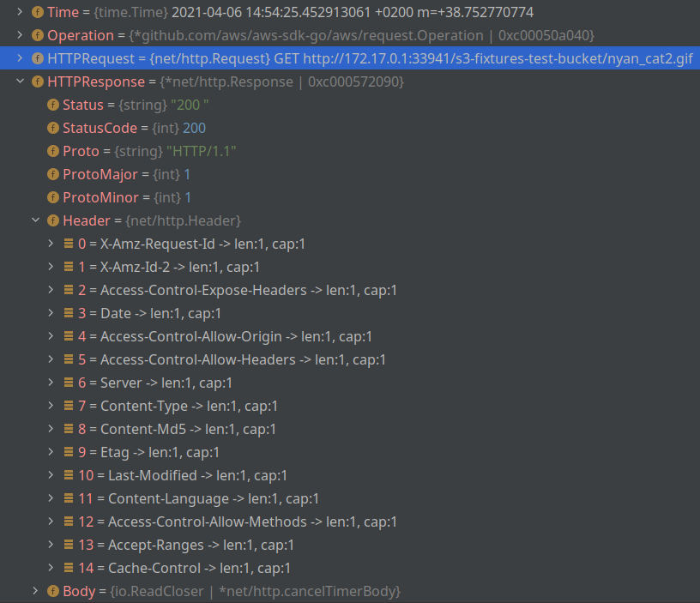
Task: Collapse the HTTPResponse node
Action: (20, 81)
